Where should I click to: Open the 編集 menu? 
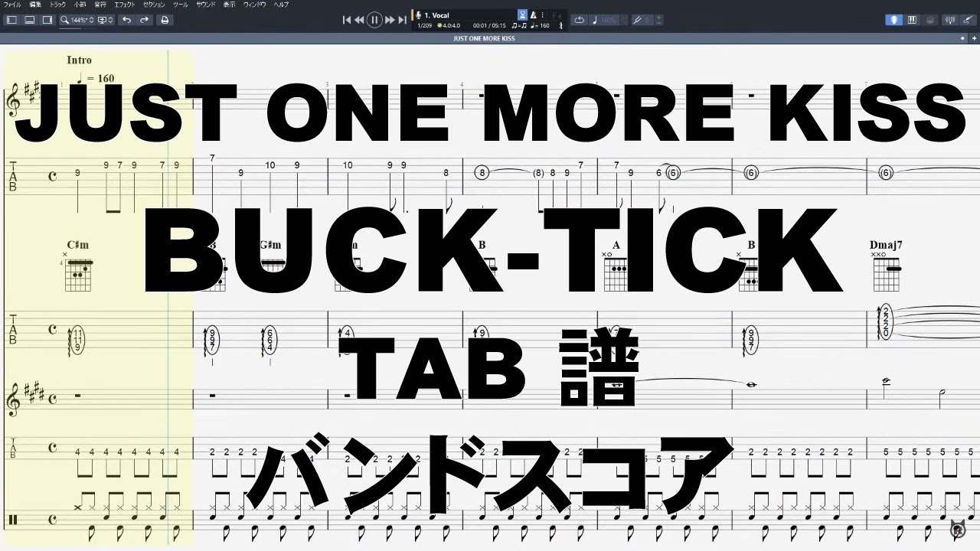coord(36,5)
